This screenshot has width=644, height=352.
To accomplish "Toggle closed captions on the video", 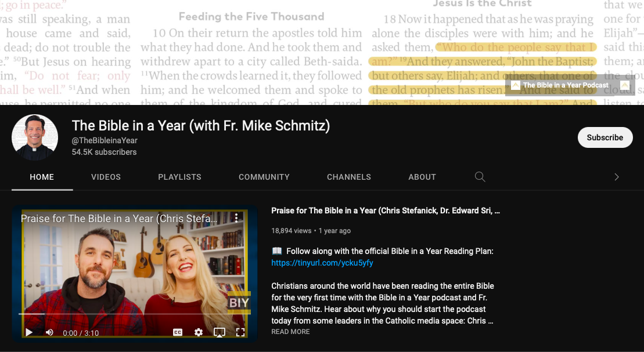I will click(x=178, y=332).
